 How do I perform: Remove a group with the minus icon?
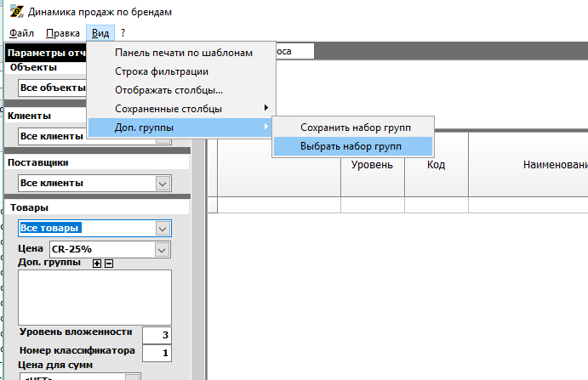click(109, 264)
